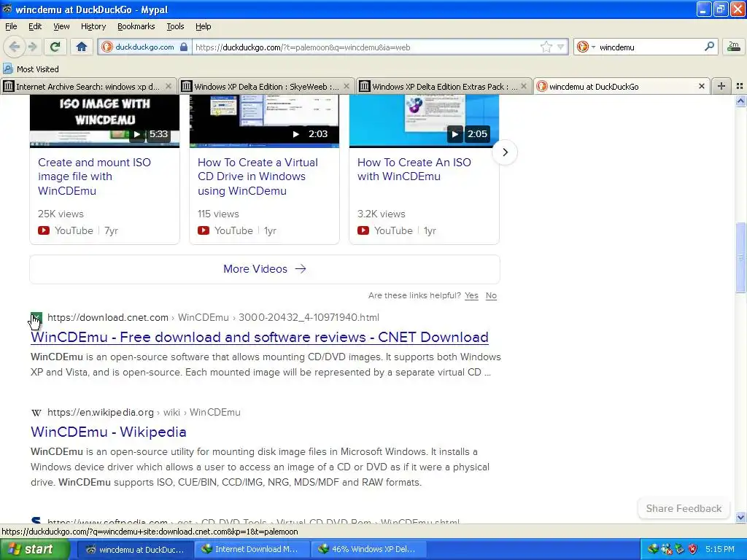Select 46% Windows XP Delta taskbar button
This screenshot has height=560, width=747.
coord(368,549)
